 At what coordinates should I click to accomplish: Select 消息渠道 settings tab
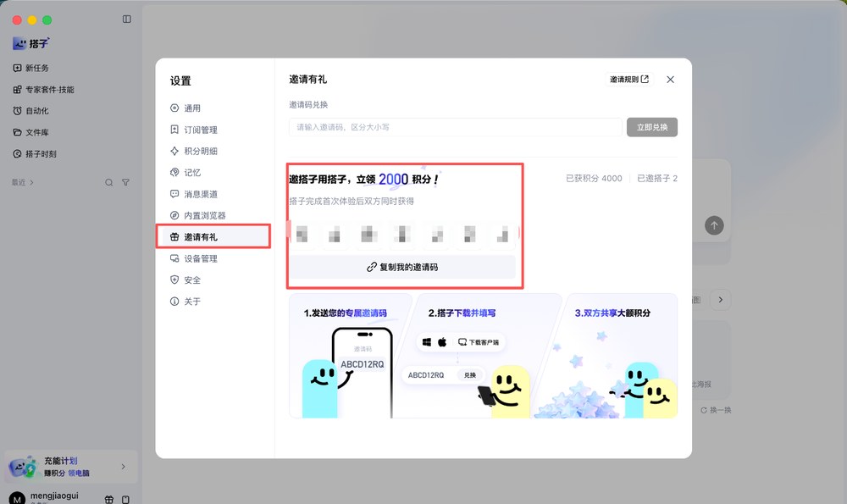213,194
